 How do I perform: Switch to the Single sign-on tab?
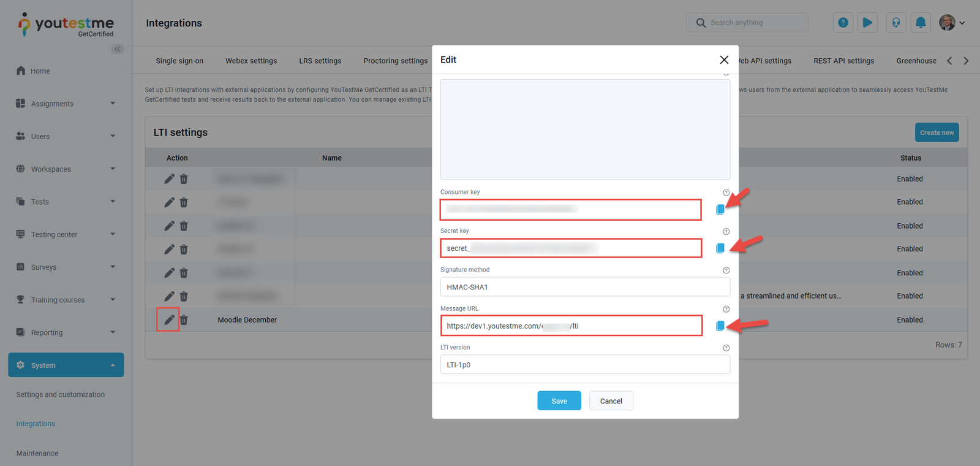point(179,61)
